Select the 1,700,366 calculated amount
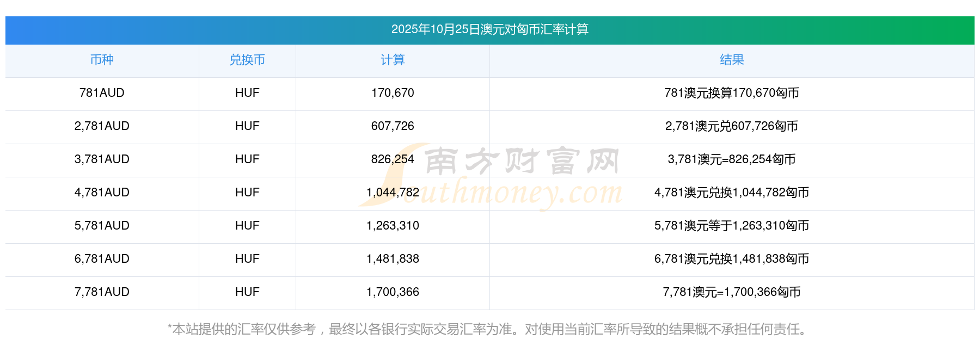 393,292
